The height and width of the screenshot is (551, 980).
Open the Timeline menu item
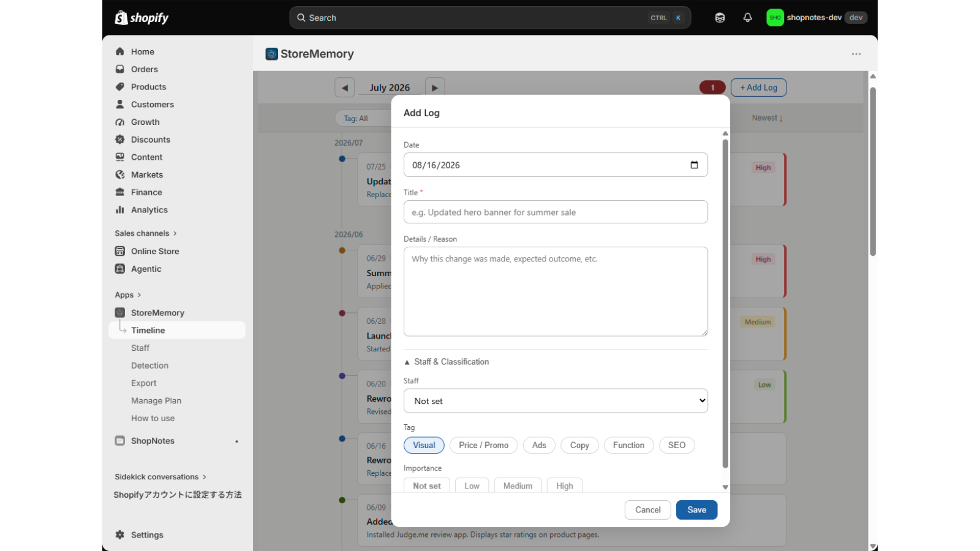click(x=177, y=330)
